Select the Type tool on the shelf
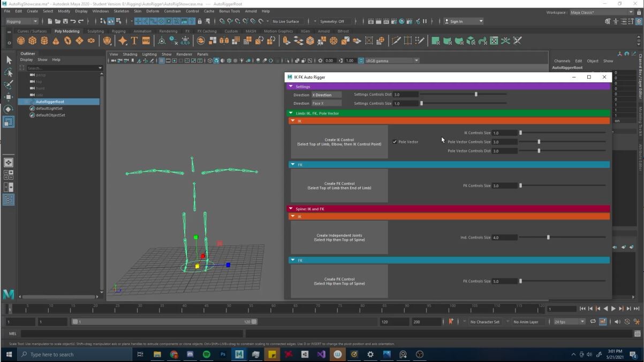 135,41
